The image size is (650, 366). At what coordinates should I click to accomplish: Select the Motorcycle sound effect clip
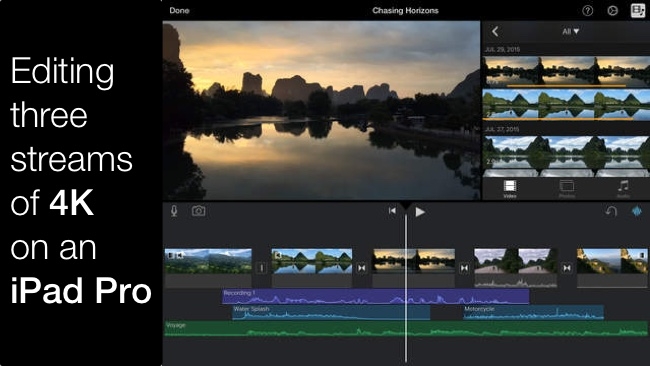(534, 313)
